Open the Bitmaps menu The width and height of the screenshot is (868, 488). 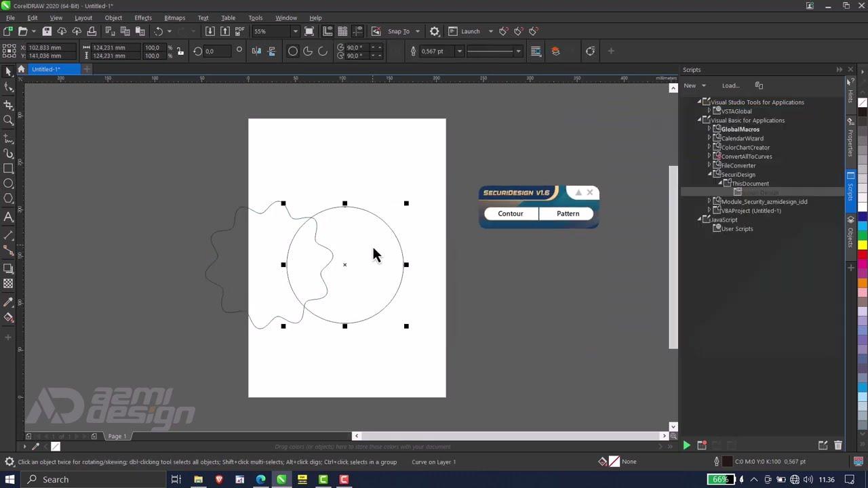(174, 18)
